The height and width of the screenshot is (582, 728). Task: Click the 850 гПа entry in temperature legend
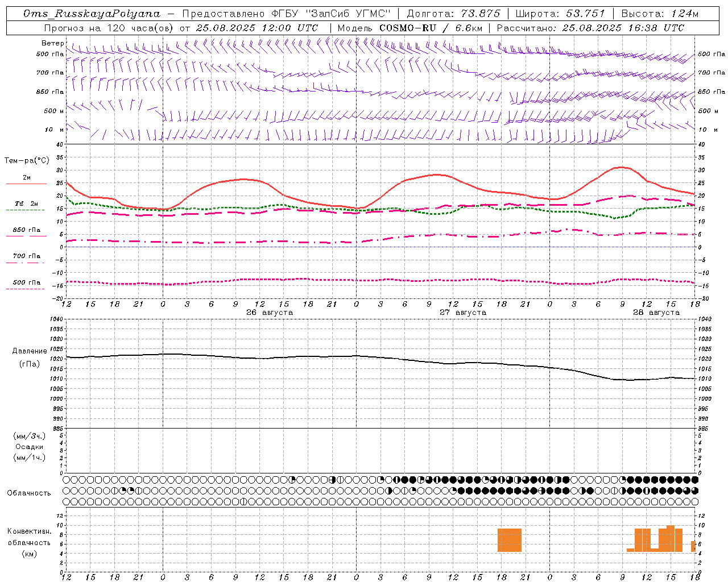[x=27, y=230]
